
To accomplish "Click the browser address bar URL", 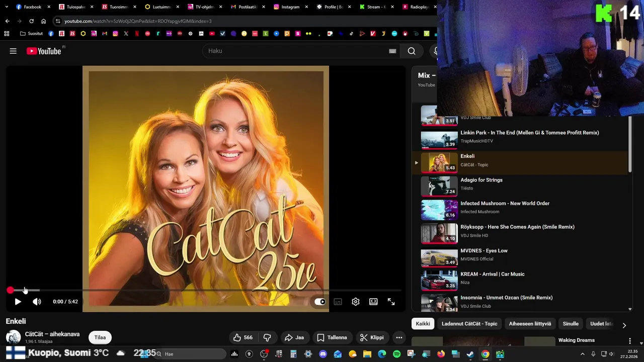I will [138, 21].
